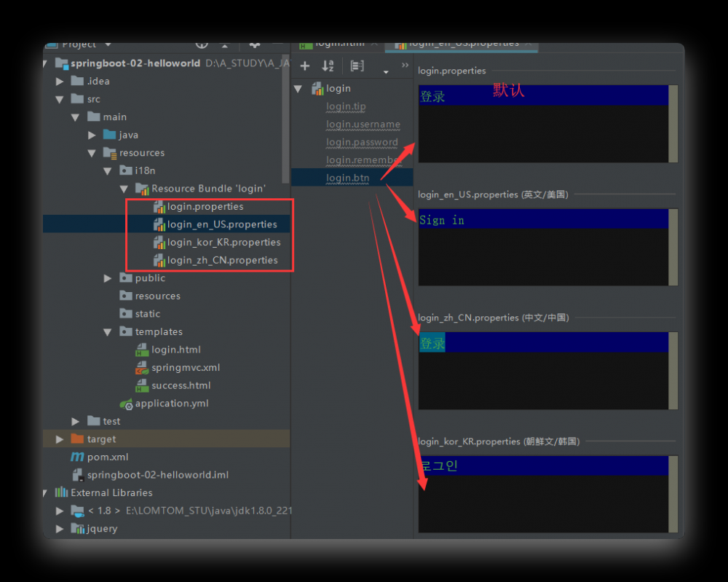Expand the JDK 1.8 library node

point(60,511)
